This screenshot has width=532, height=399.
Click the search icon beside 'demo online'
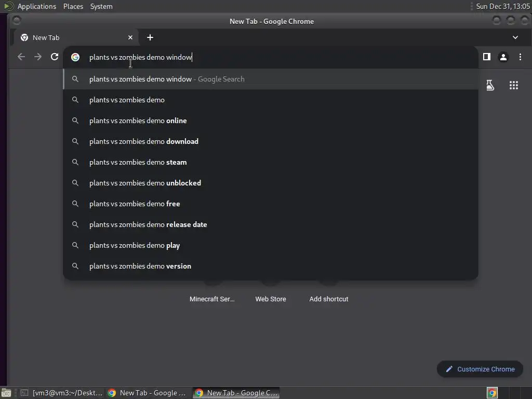[75, 121]
